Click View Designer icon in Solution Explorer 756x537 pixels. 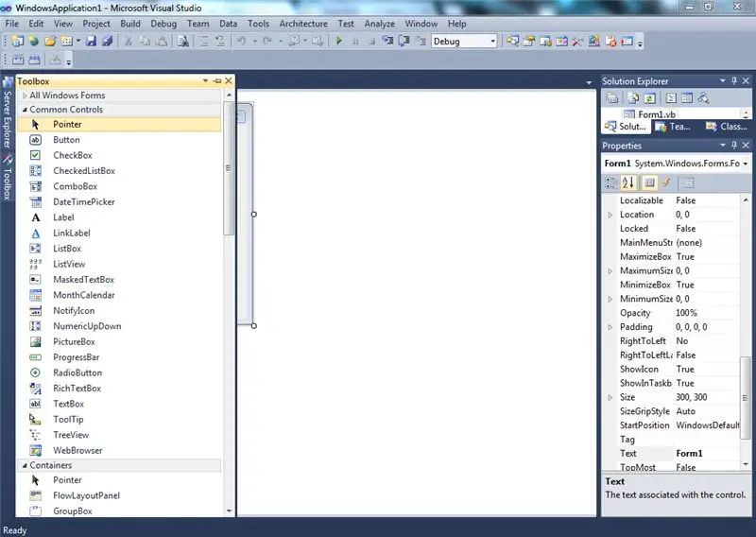click(687, 98)
